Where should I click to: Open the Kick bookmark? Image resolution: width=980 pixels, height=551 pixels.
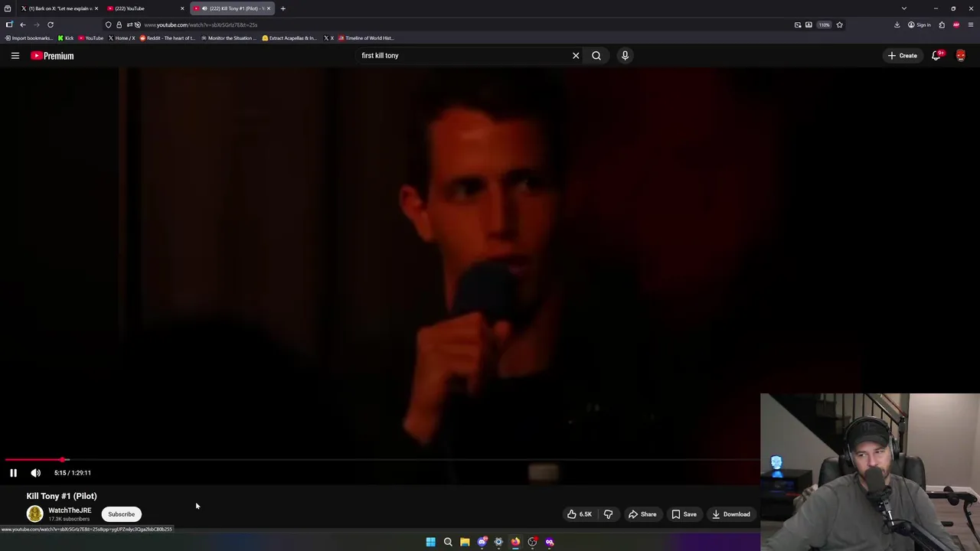[66, 37]
